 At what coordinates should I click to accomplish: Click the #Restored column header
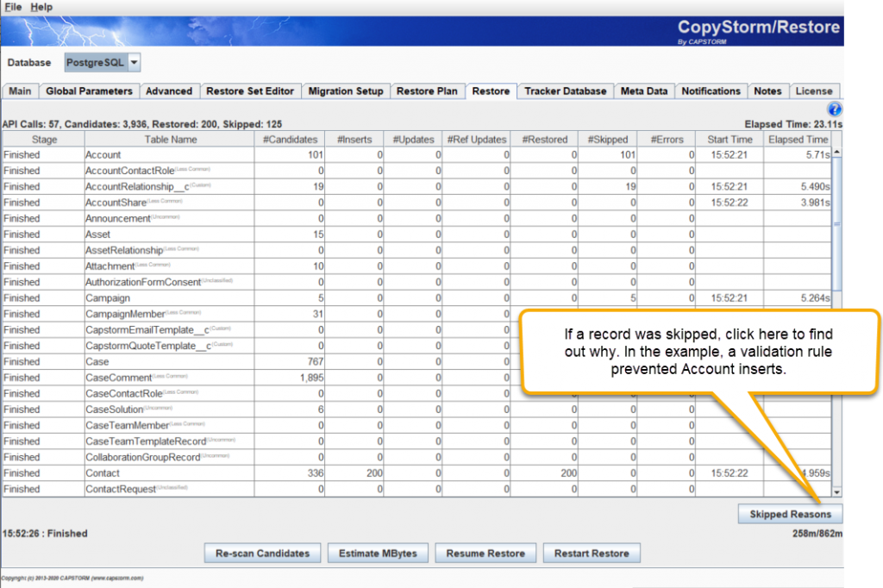tap(545, 140)
